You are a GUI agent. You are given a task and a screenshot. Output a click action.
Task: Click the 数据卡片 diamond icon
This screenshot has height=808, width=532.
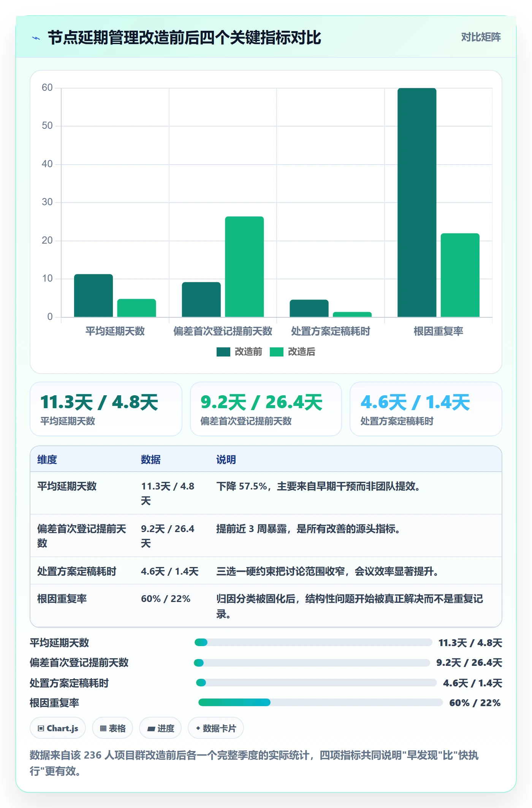click(198, 729)
